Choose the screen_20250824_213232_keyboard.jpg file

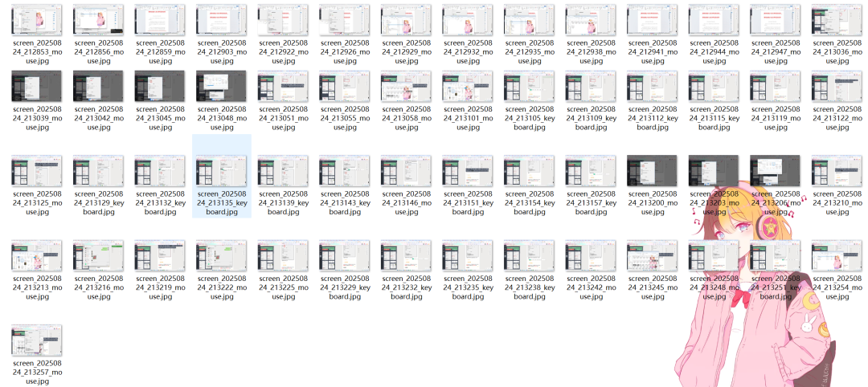(x=407, y=256)
